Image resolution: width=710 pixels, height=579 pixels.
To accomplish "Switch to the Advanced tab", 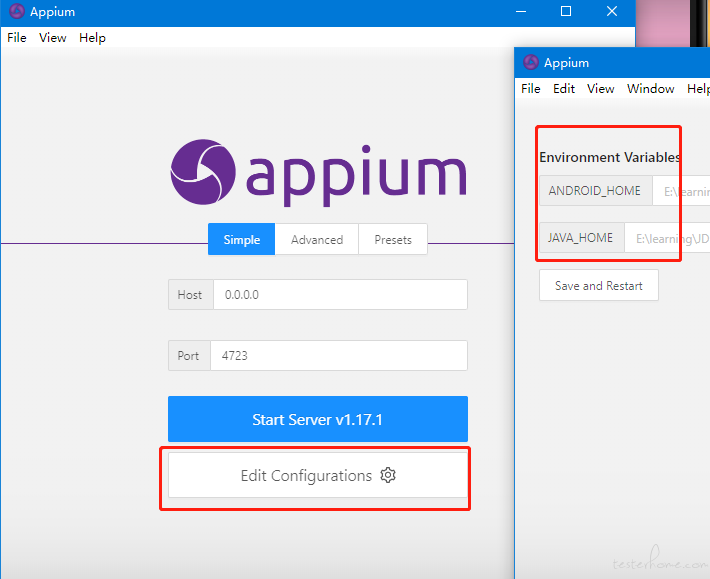I will [317, 239].
